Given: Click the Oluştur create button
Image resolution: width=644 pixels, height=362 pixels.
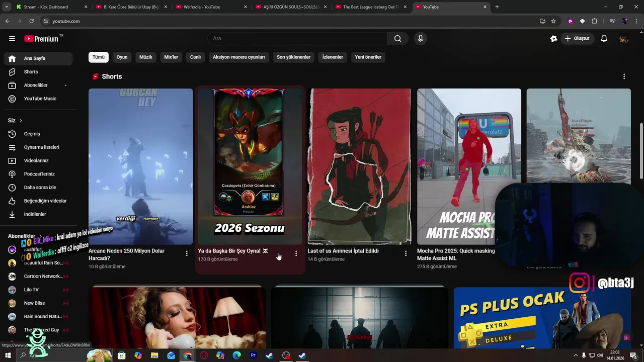Looking at the screenshot, I should pos(577,39).
